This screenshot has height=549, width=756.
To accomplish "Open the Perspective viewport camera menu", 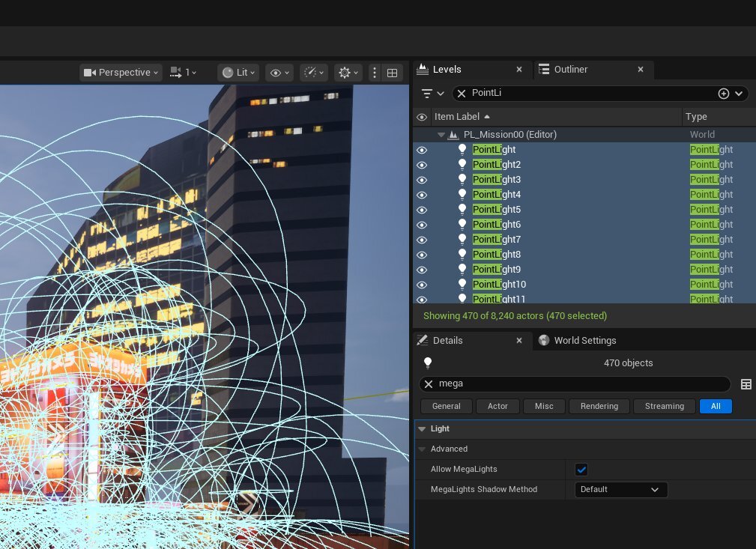I will 121,73.
